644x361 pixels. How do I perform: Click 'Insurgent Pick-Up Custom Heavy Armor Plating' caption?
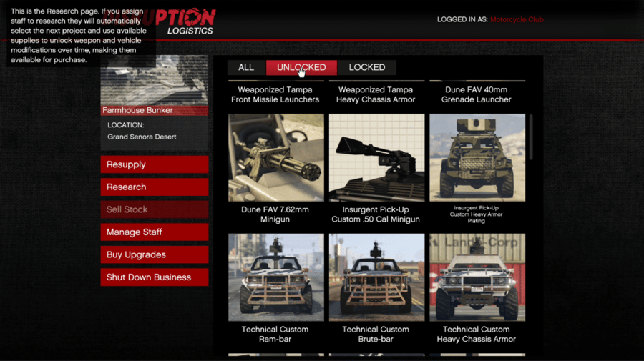[477, 214]
